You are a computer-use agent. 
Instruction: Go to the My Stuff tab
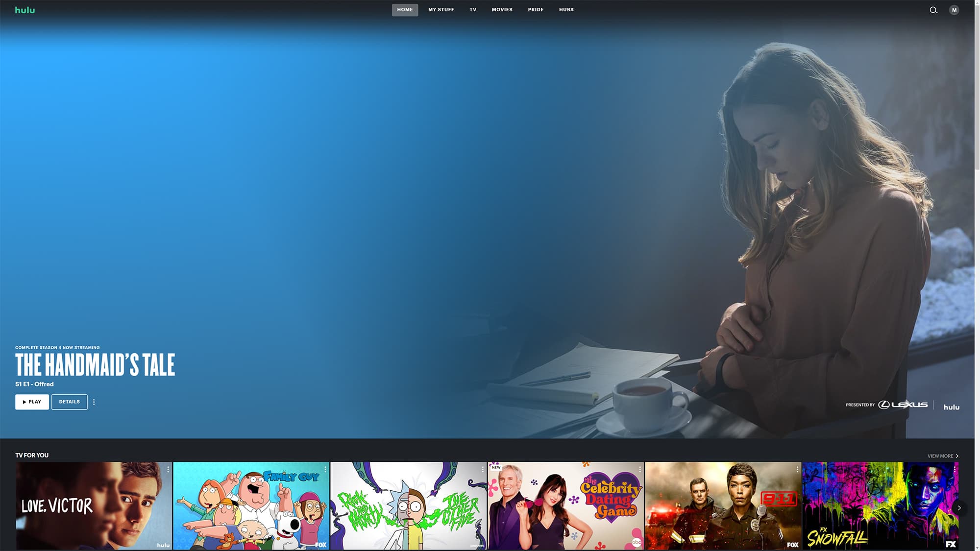(x=441, y=10)
